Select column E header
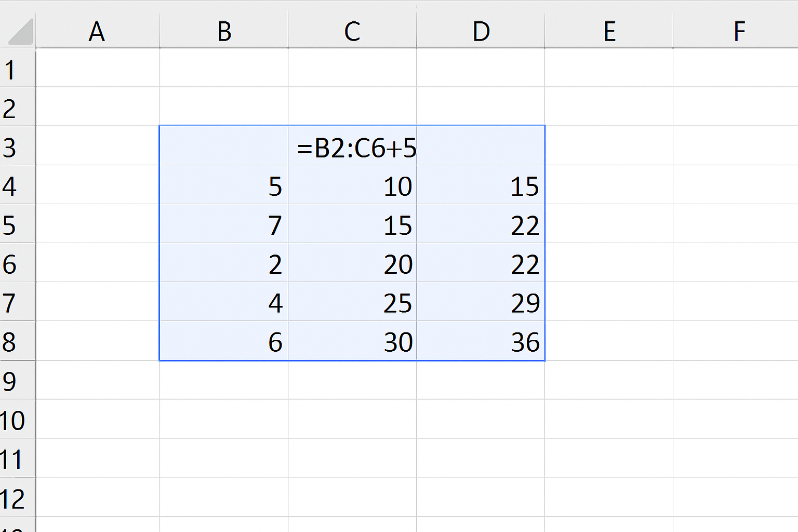798x532 pixels. [609, 31]
